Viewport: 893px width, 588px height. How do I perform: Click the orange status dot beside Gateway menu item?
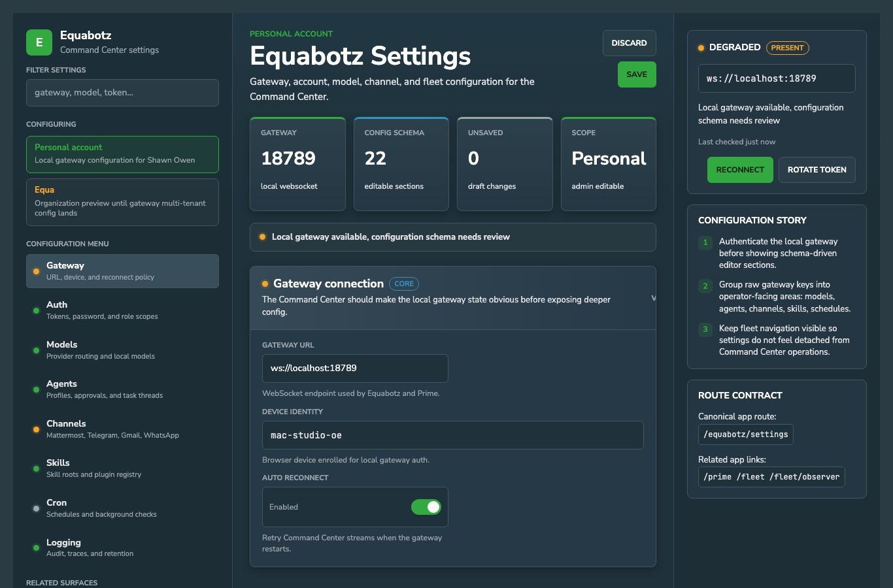[36, 271]
